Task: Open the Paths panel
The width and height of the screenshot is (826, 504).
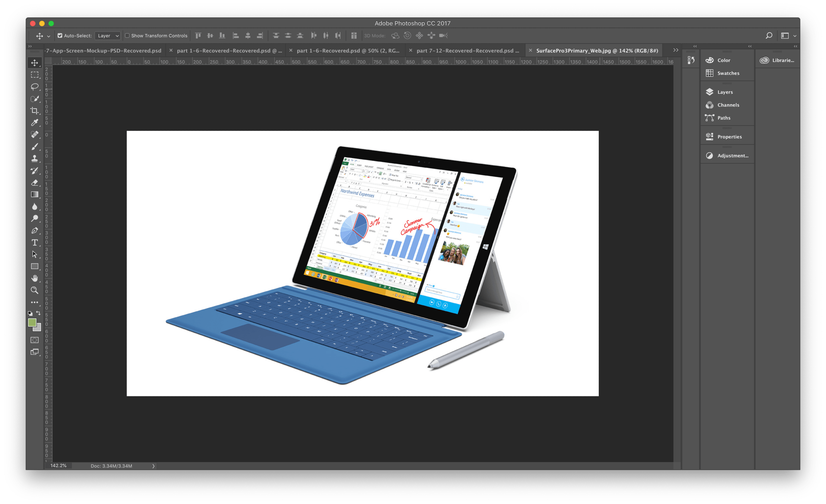Action: tap(724, 118)
